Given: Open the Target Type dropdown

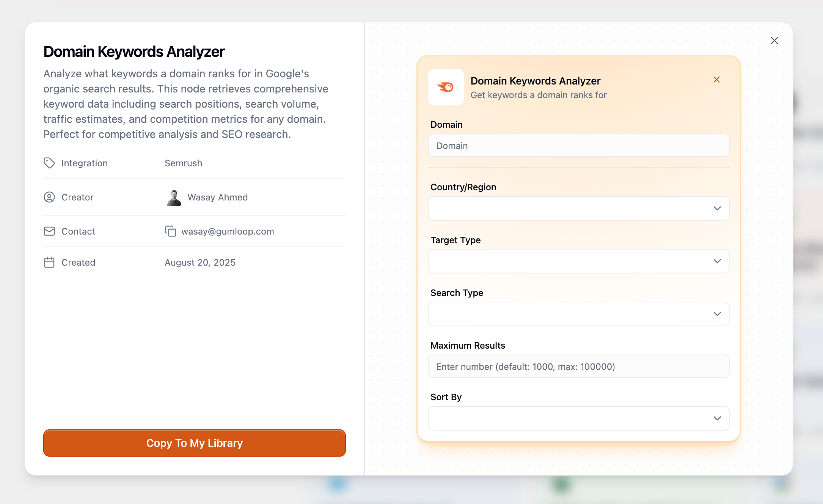Looking at the screenshot, I should tap(578, 261).
